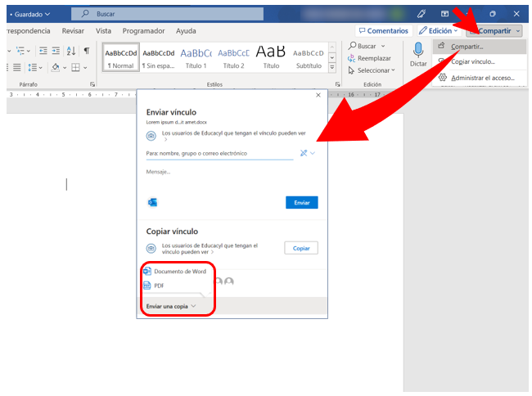Click the borders icon
532x396 pixels.
point(75,67)
